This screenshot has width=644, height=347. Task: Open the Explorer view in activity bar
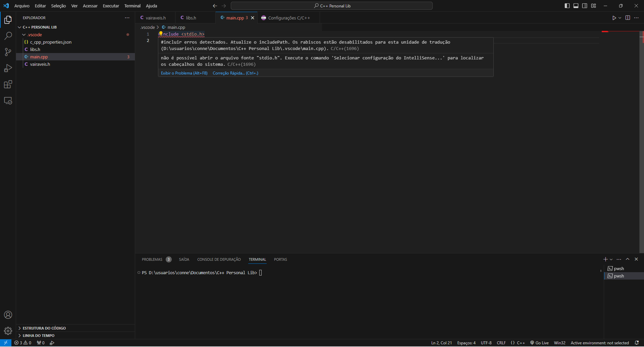tap(8, 20)
